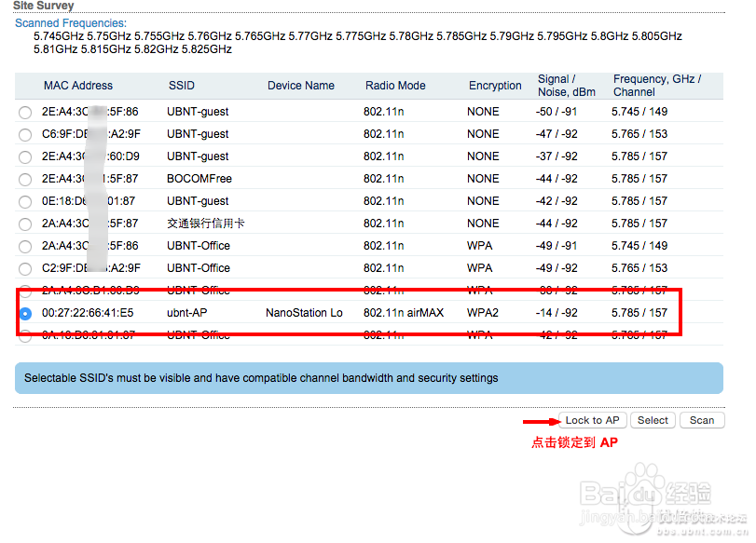The image size is (756, 543).
Task: Click the 5.785 / 157 cell of ubnt-AP
Action: coord(639,313)
